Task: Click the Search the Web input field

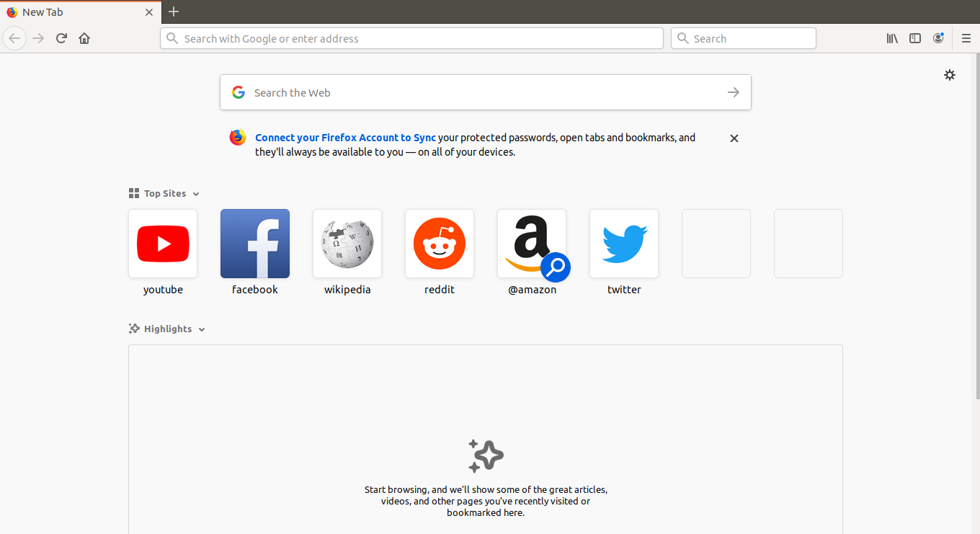Action: pyautogui.click(x=432, y=92)
